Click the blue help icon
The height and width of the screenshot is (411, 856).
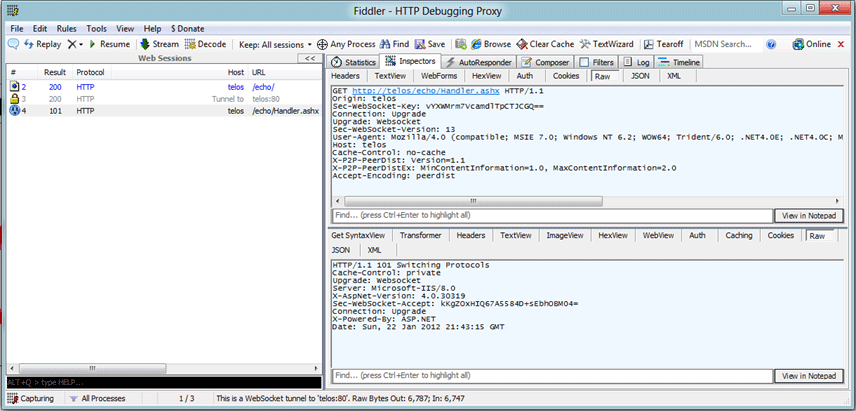coord(771,44)
